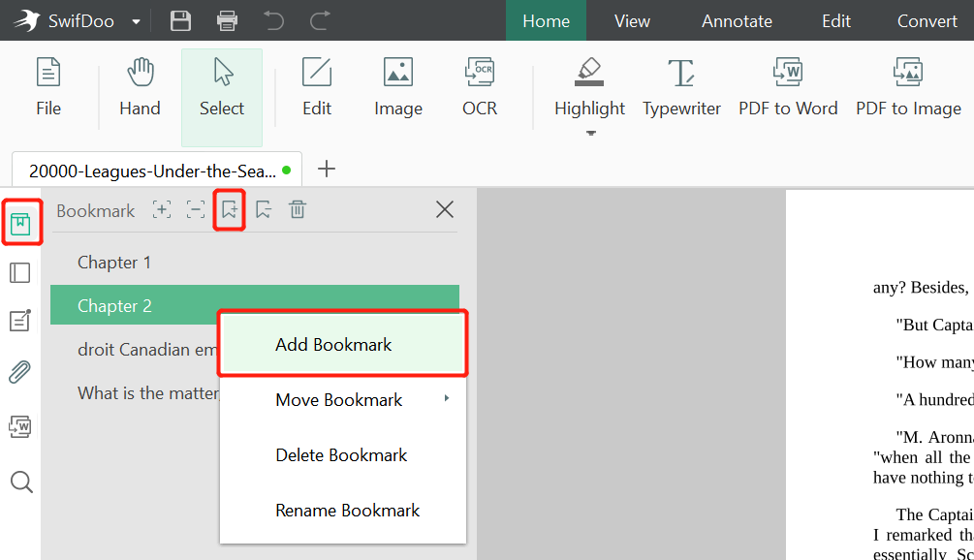The image size is (974, 560).
Task: Activate the OCR tool
Action: pos(479,87)
